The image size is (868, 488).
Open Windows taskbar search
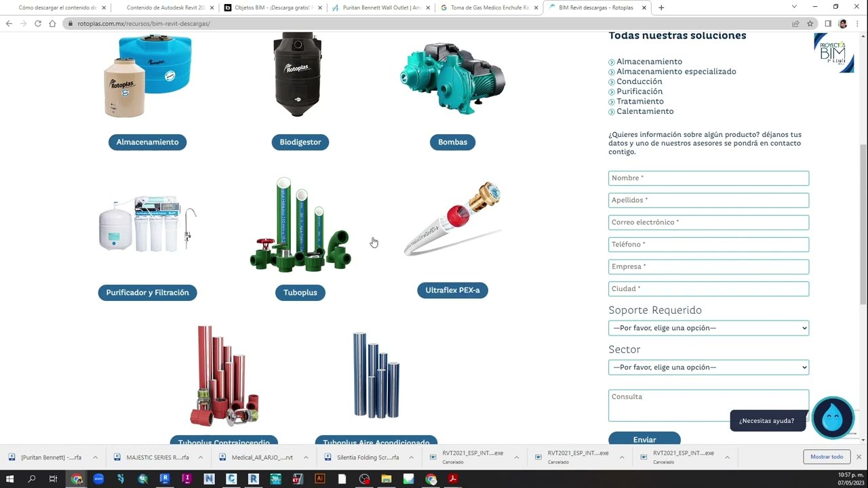(32, 479)
